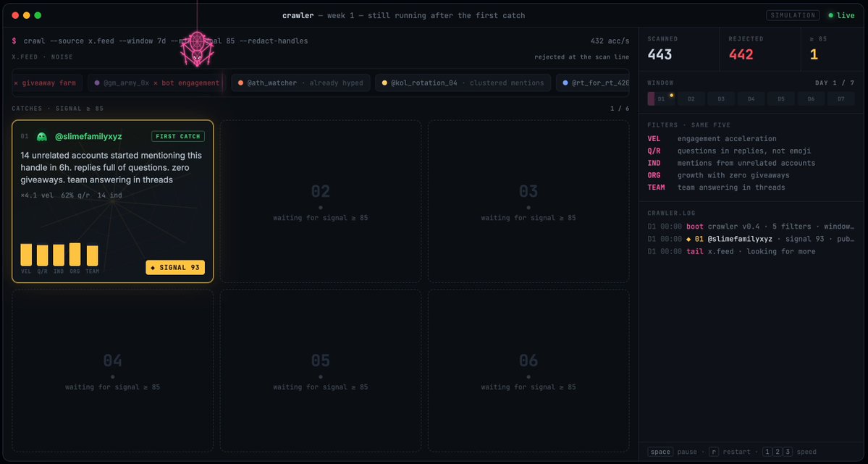The image size is (868, 464).
Task: Select empty catch slot 06
Action: pos(528,371)
